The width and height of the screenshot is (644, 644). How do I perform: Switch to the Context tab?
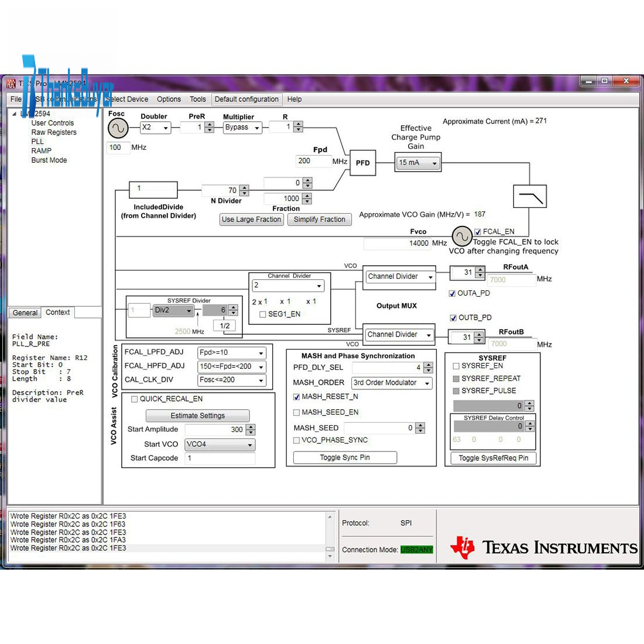click(x=57, y=313)
